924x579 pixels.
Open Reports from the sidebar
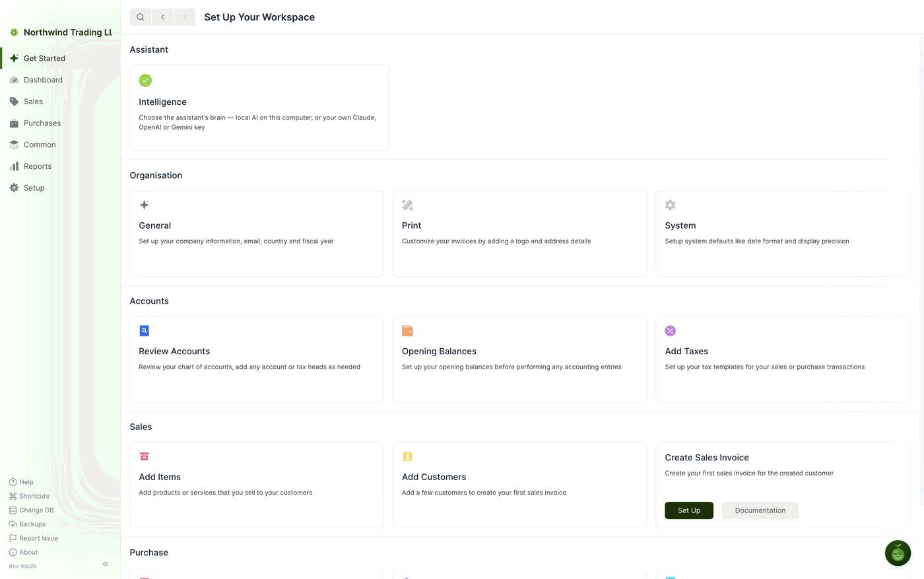pyautogui.click(x=61, y=166)
